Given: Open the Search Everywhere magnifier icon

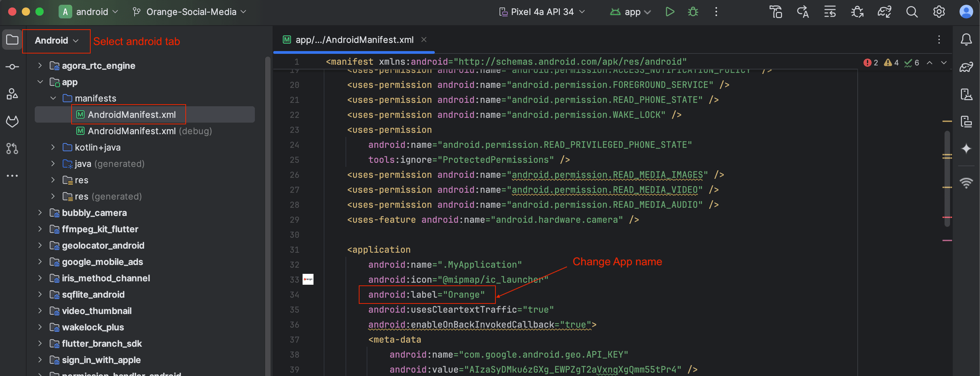Looking at the screenshot, I should coord(912,12).
